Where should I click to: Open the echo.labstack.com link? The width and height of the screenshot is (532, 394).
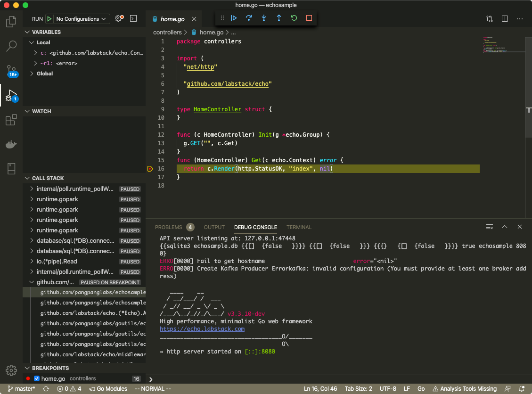click(202, 329)
